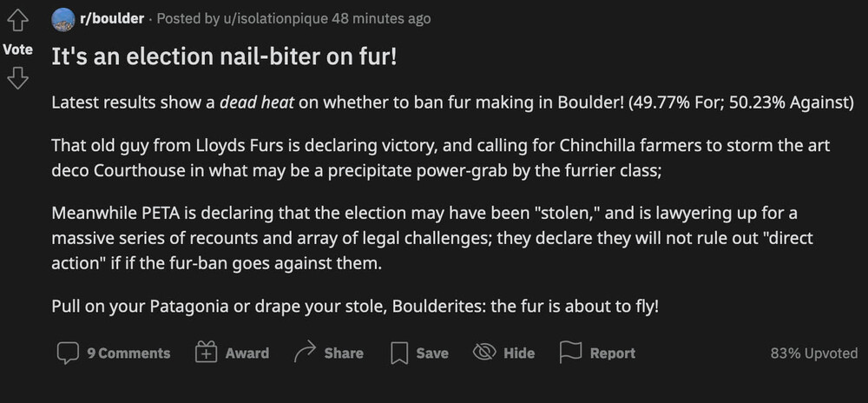Open the "9 Comments" text label

(x=128, y=353)
